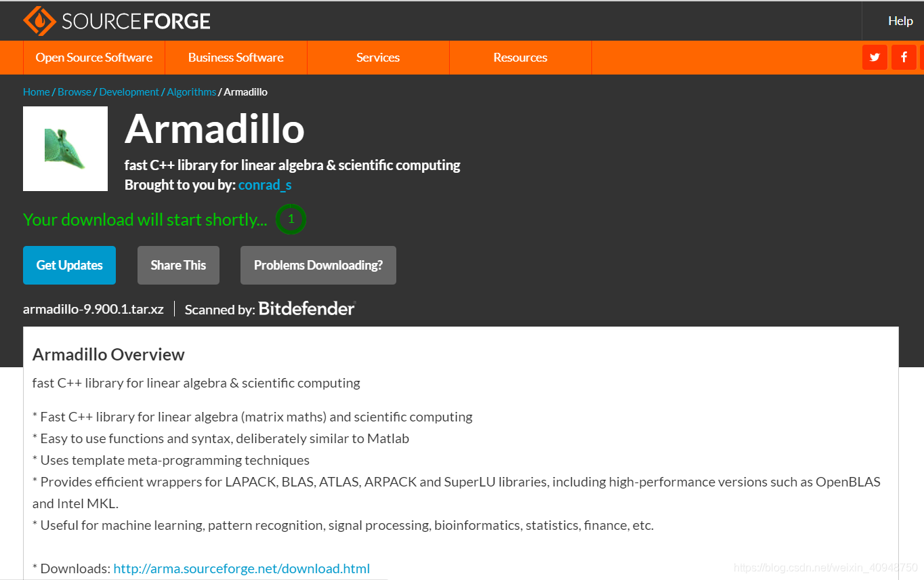Click the Get Updates button
The image size is (924, 580).
pyautogui.click(x=69, y=265)
